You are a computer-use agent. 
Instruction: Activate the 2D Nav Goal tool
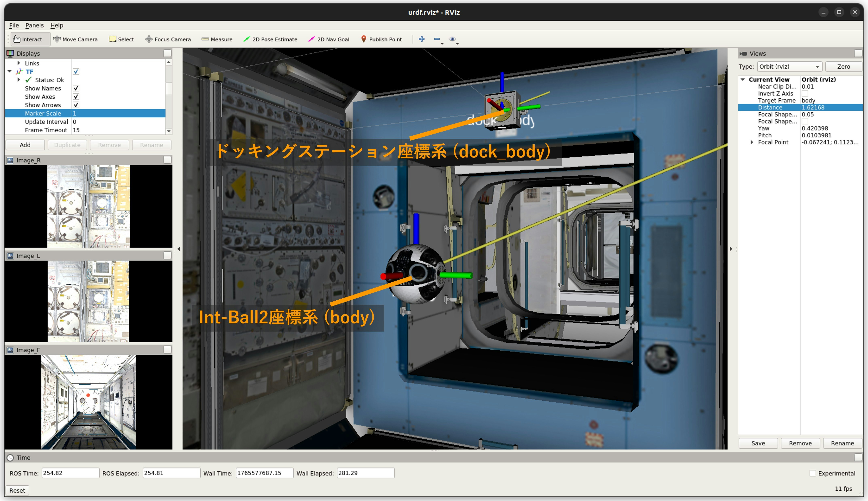[329, 39]
